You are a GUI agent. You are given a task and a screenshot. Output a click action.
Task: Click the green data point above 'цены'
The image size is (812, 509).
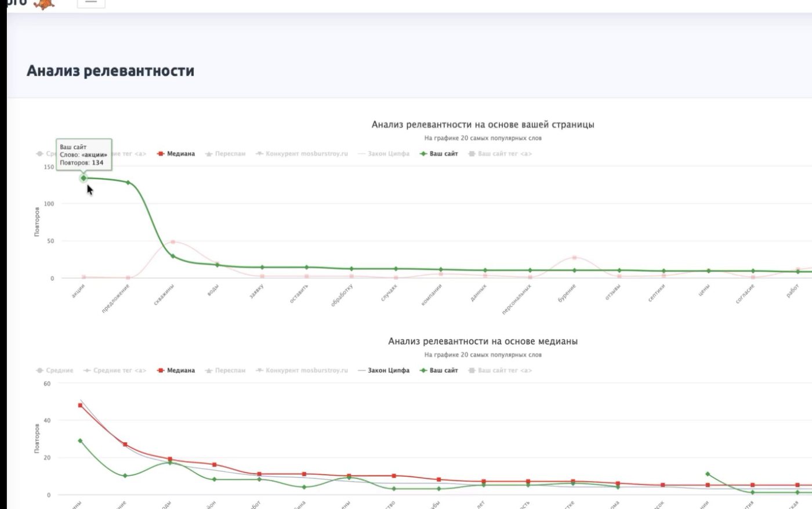pos(708,271)
